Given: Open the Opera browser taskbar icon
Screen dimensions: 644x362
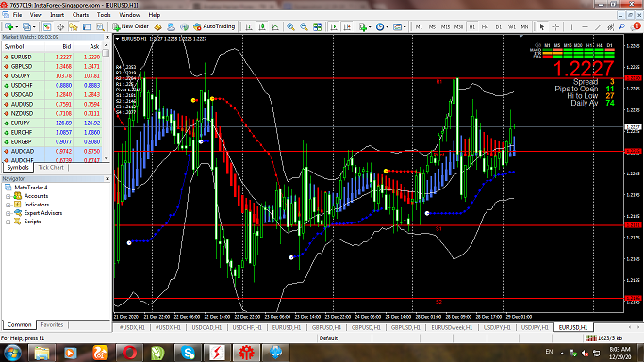Looking at the screenshot, I should pyautogui.click(x=129, y=353).
